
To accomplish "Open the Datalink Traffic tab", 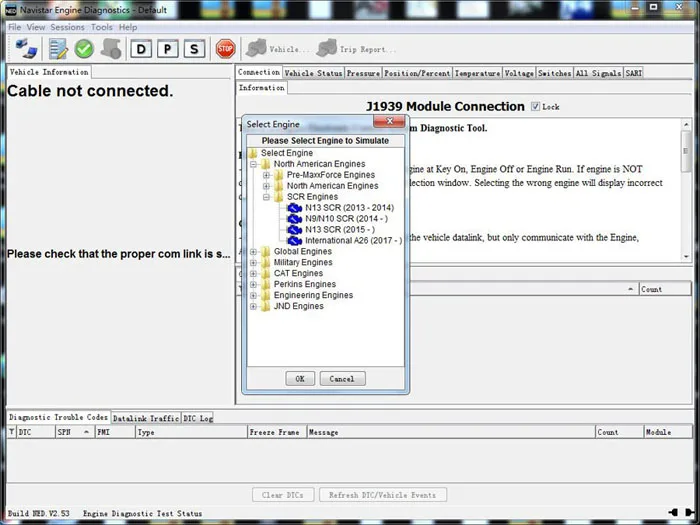I will [x=146, y=418].
